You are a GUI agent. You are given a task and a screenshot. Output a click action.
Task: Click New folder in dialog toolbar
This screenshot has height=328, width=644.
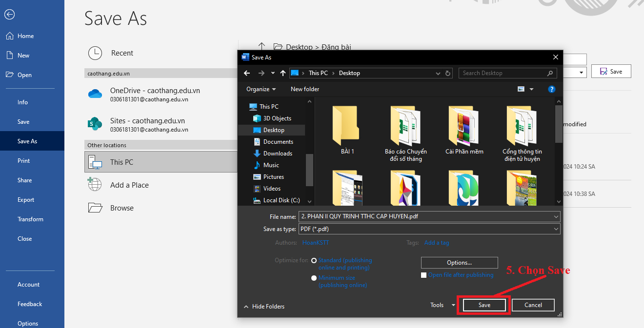click(305, 89)
